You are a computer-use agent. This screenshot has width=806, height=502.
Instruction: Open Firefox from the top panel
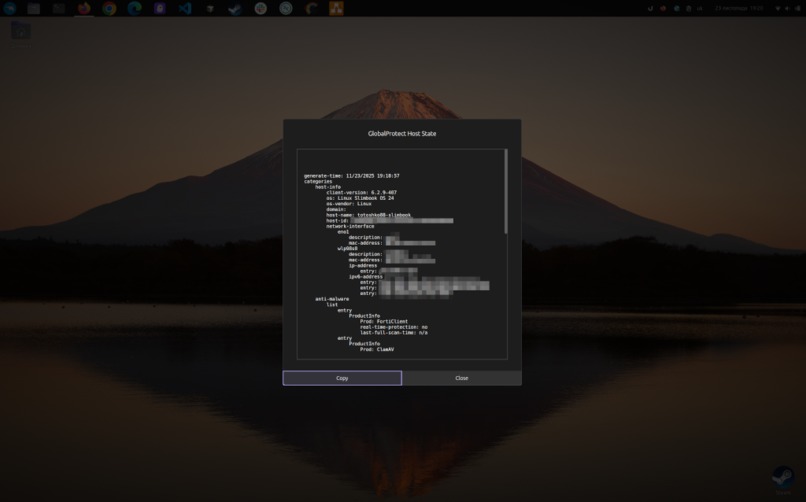coord(84,8)
